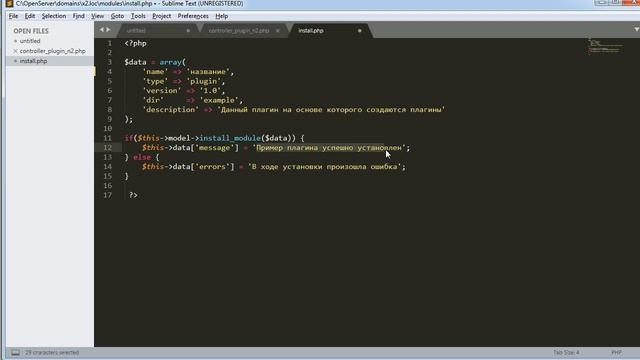The image size is (640, 360).
Task: Click line number 11 in gutter
Action: click(107, 138)
